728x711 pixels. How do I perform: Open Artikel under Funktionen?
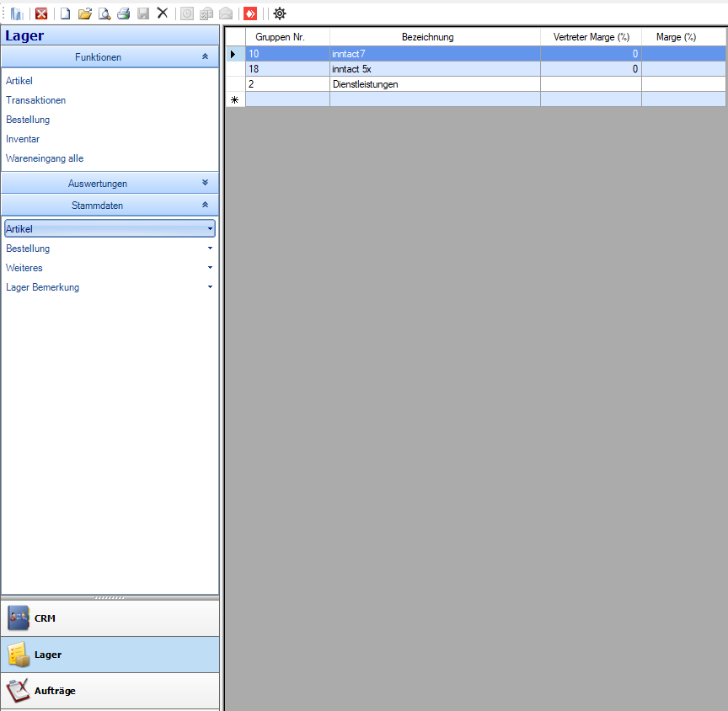tap(19, 81)
